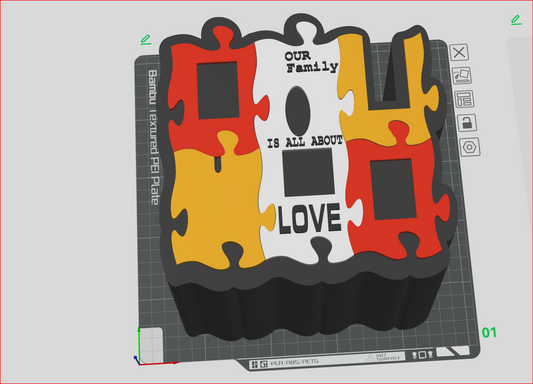Open plate settings hexagon icon
The width and height of the screenshot is (533, 384).
pyautogui.click(x=470, y=147)
